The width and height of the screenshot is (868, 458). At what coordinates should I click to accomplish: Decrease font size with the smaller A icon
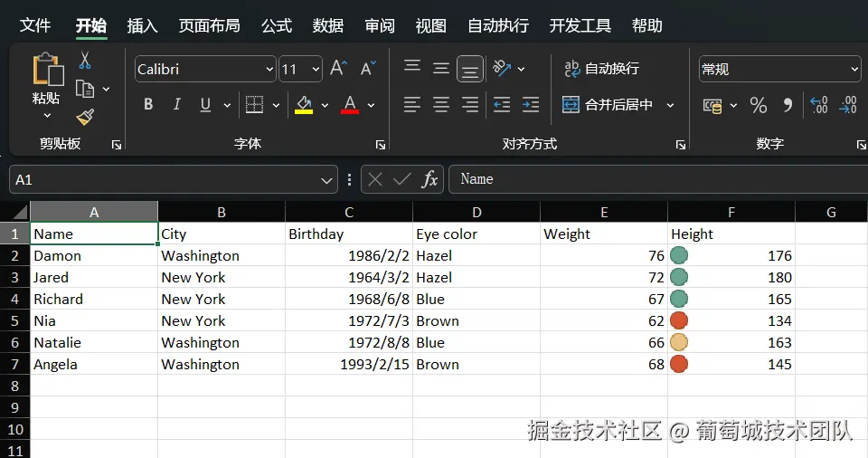368,68
